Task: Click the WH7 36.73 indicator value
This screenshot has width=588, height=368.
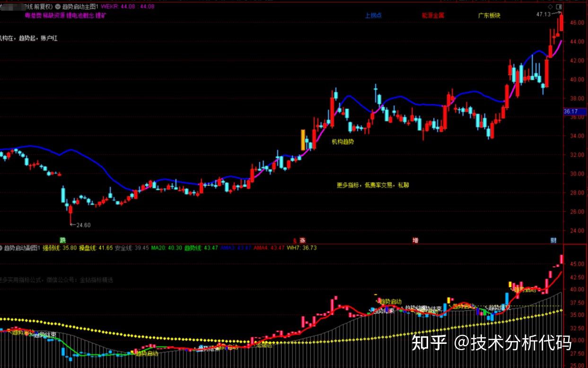Action: tap(301, 248)
